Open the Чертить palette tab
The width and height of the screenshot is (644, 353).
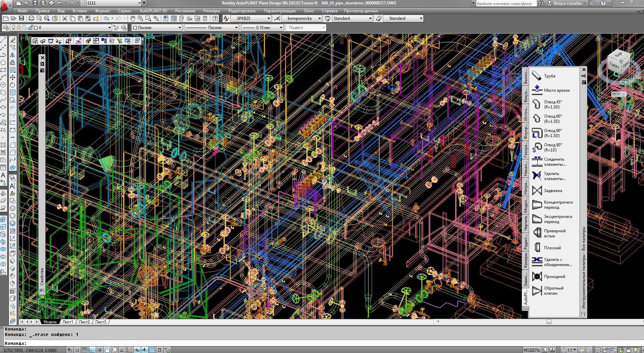[x=525, y=223]
